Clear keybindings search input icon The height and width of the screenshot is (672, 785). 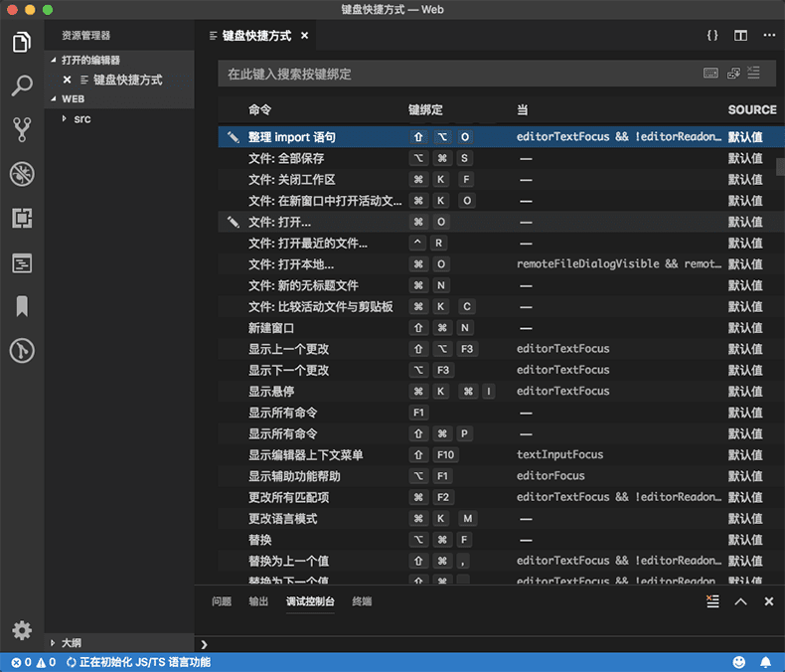pyautogui.click(x=753, y=73)
